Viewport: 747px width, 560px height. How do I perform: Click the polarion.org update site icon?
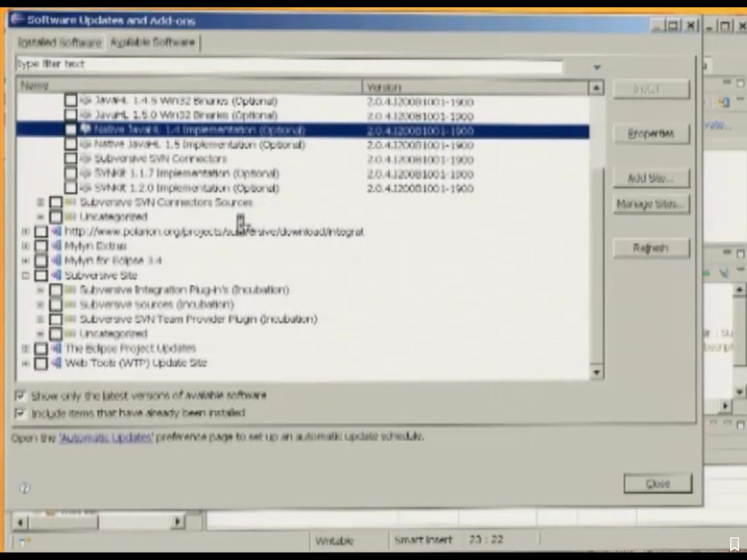coord(56,231)
